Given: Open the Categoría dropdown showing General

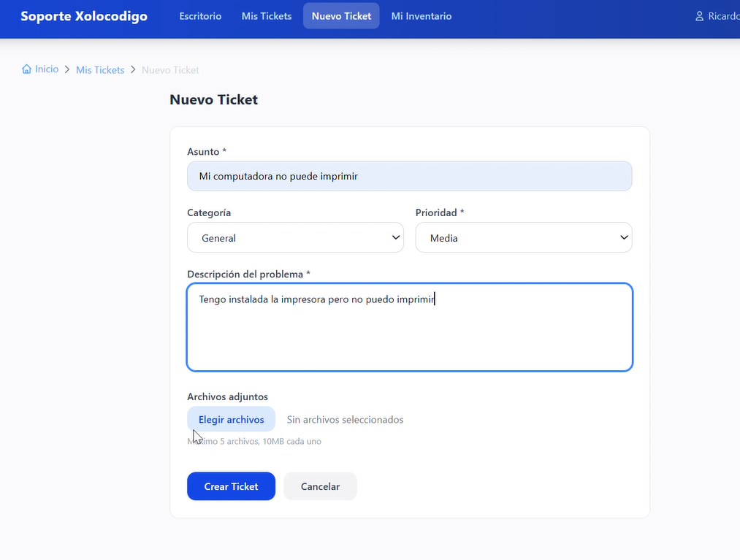Looking at the screenshot, I should click(295, 237).
